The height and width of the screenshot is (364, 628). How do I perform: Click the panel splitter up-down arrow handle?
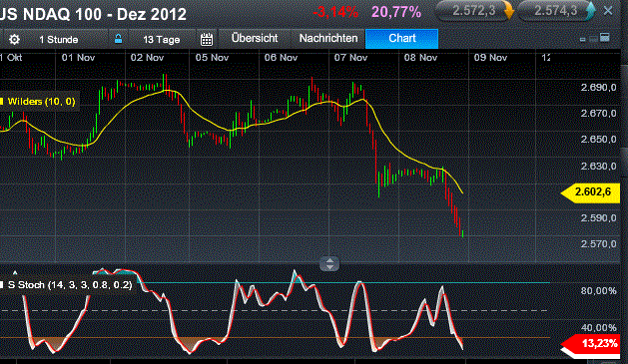coord(329,264)
